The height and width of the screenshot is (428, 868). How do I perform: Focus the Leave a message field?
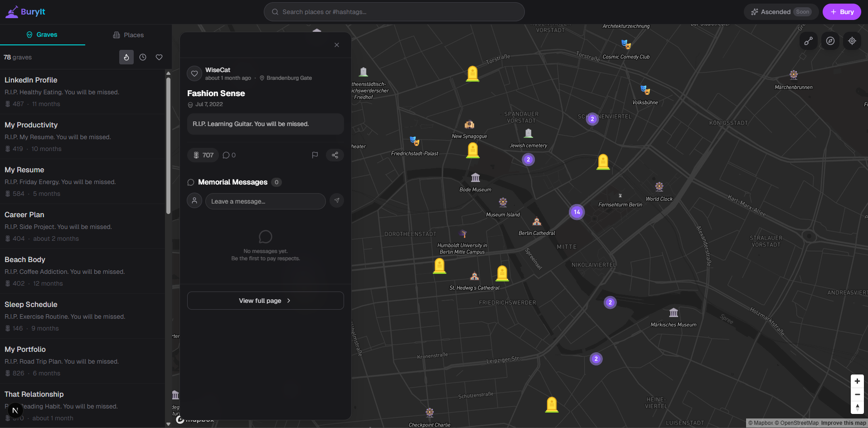[266, 201]
